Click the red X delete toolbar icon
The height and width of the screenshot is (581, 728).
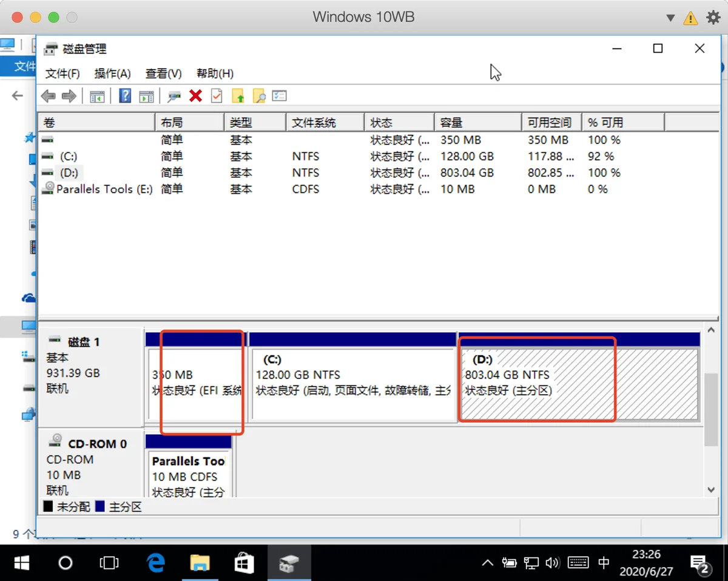(x=195, y=96)
